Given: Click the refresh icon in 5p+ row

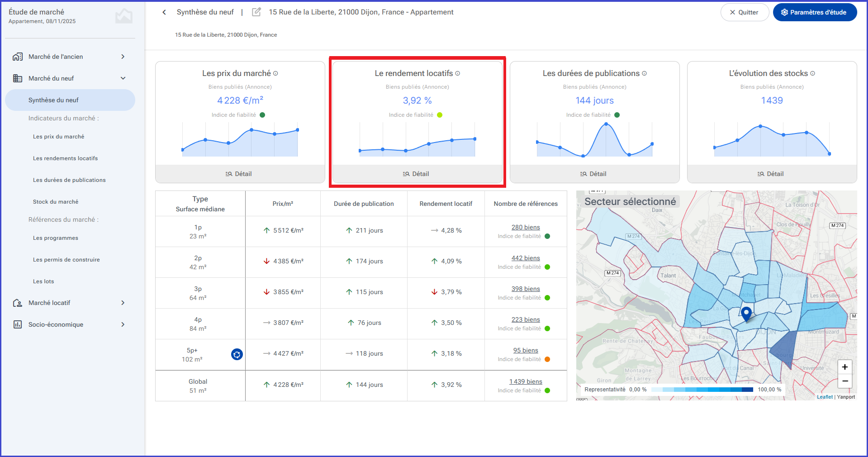Looking at the screenshot, I should pos(237,354).
